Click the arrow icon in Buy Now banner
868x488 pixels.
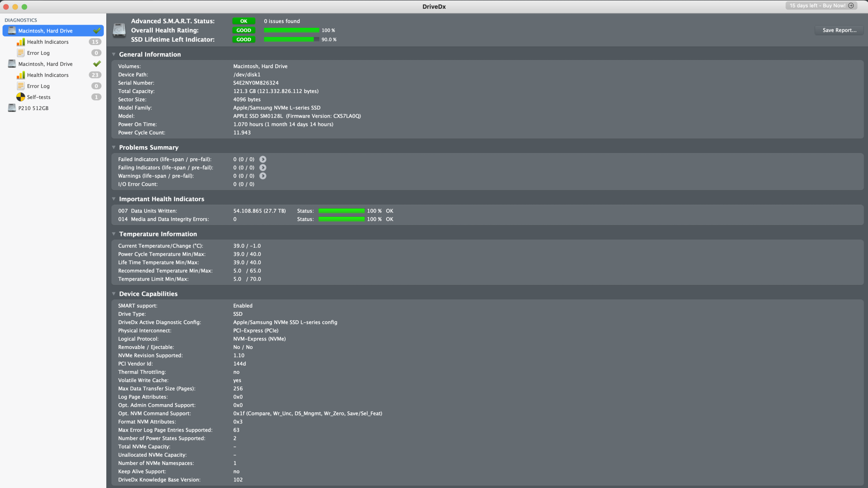coord(851,6)
